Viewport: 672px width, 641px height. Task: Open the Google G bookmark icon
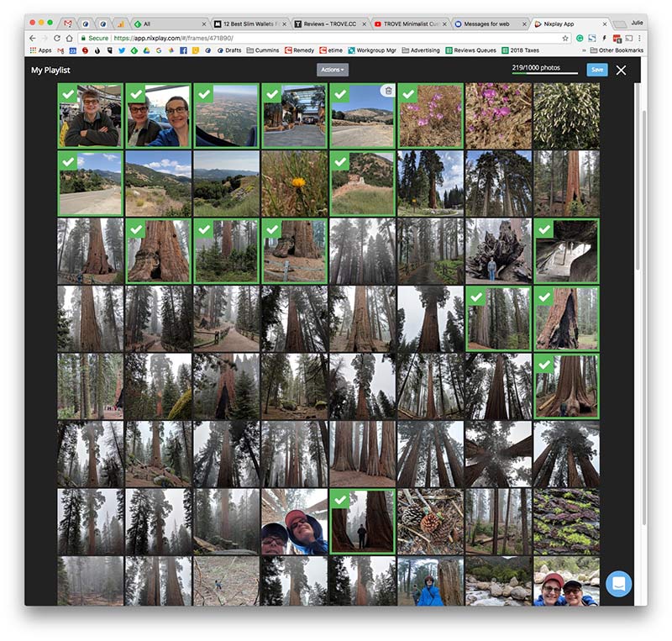pyautogui.click(x=159, y=50)
